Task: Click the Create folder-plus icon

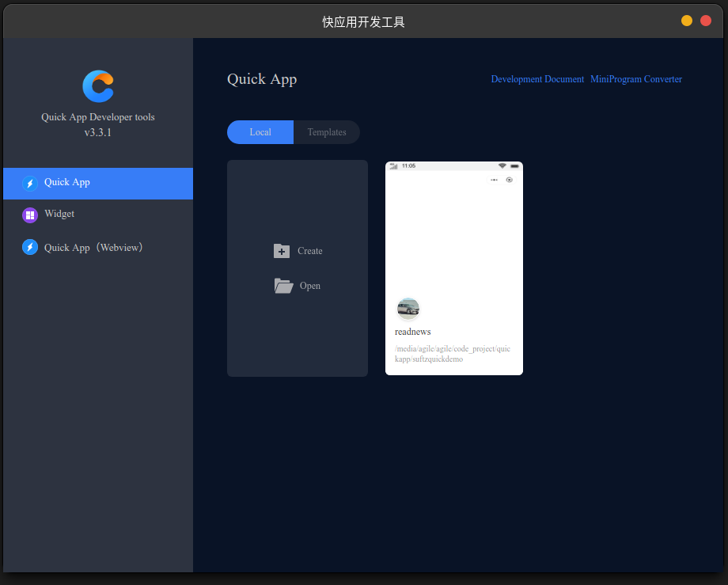Action: click(282, 251)
